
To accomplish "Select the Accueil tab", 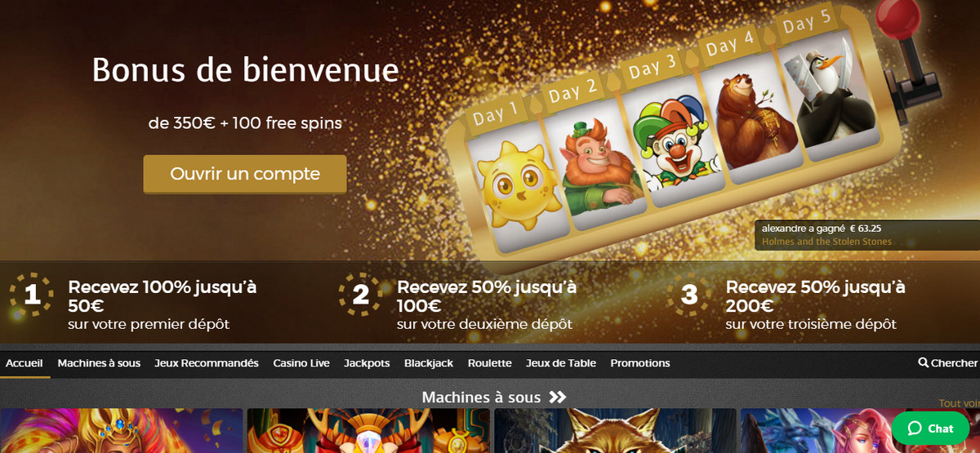I will click(x=24, y=363).
